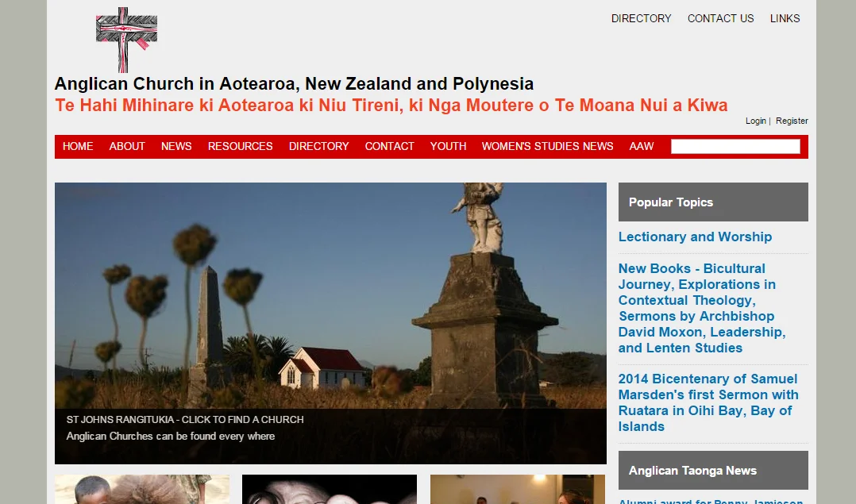
Task: Go to HOME in red navigation bar
Action: [x=78, y=146]
